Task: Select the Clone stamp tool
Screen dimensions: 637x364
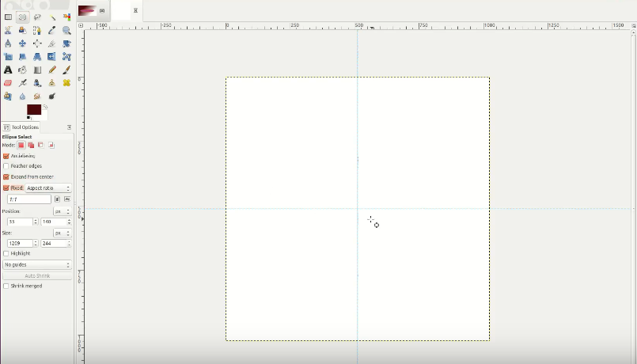Action: (x=52, y=83)
